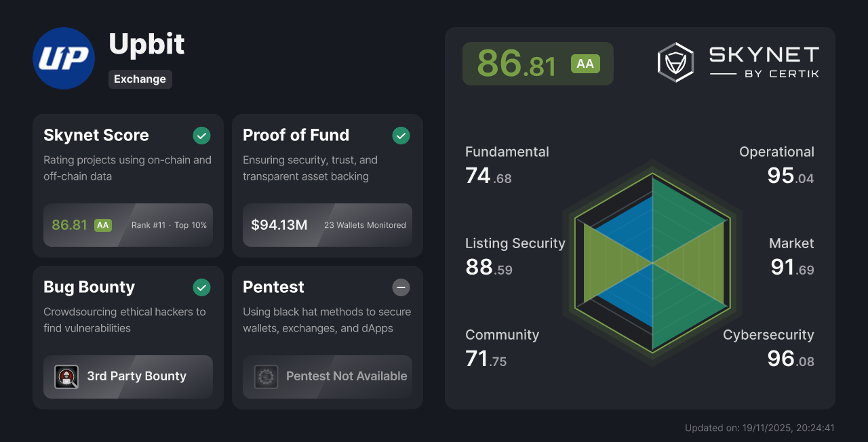The width and height of the screenshot is (868, 442).
Task: Expand the Proof of Fund wallet details
Action: click(365, 225)
